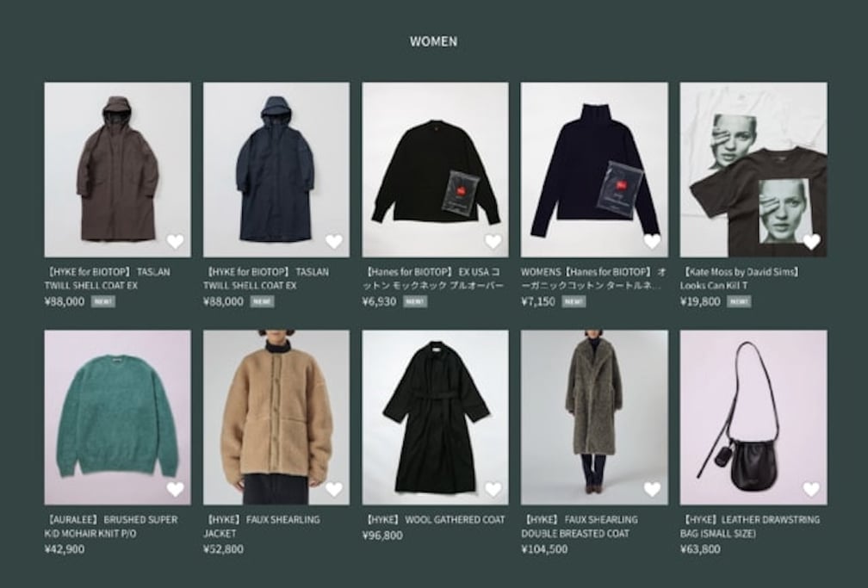Open the green mohair sweater product image
This screenshot has width=868, height=588.
[x=117, y=418]
